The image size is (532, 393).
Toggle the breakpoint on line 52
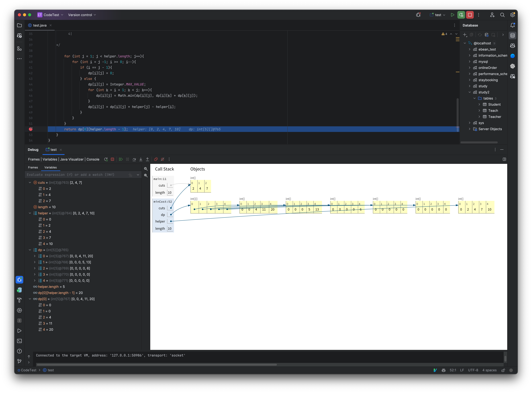click(x=31, y=129)
